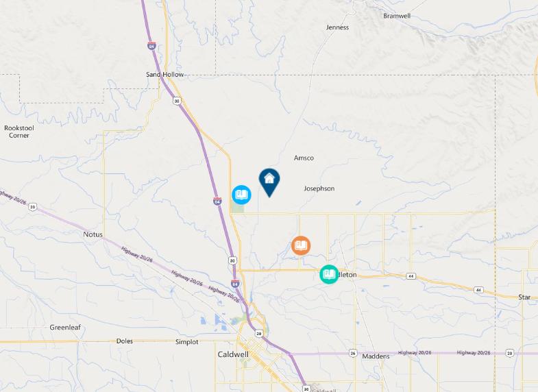538x392 pixels.
Task: Open the orange school book marker
Action: (x=301, y=245)
